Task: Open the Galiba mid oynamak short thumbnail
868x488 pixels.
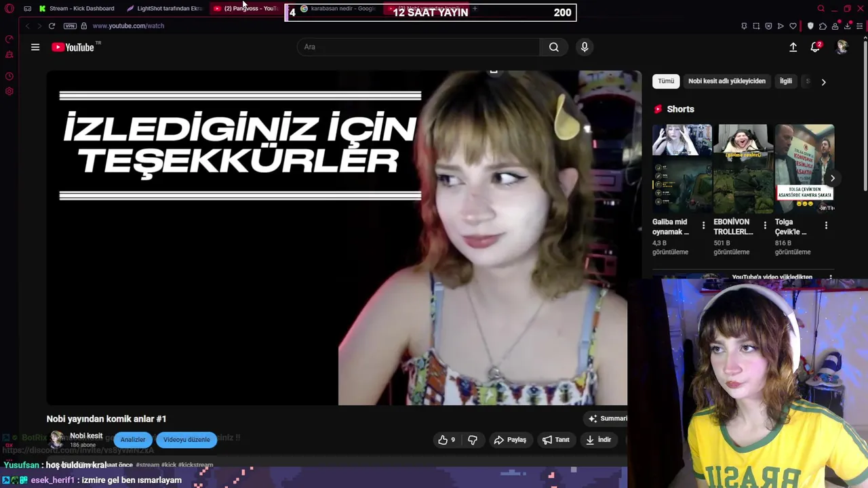Action: [682, 169]
